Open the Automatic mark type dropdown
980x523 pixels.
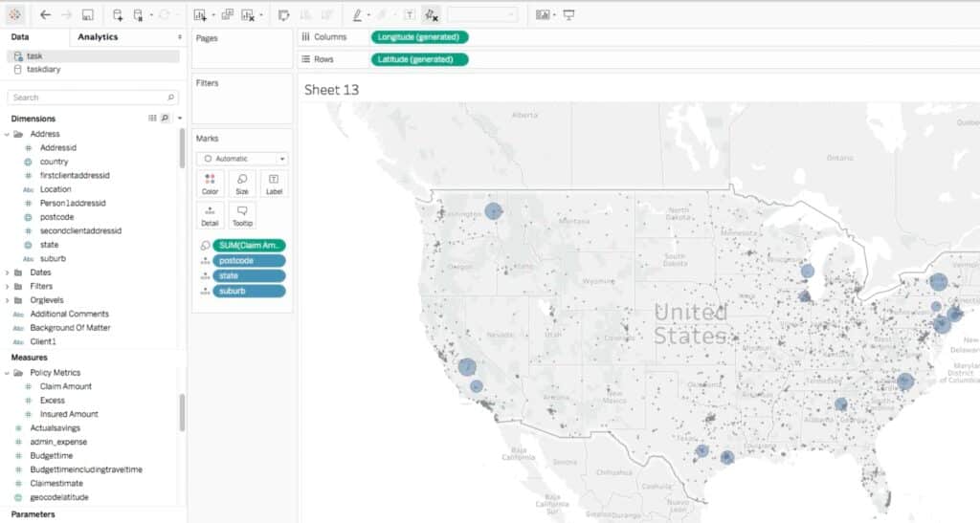(x=242, y=159)
